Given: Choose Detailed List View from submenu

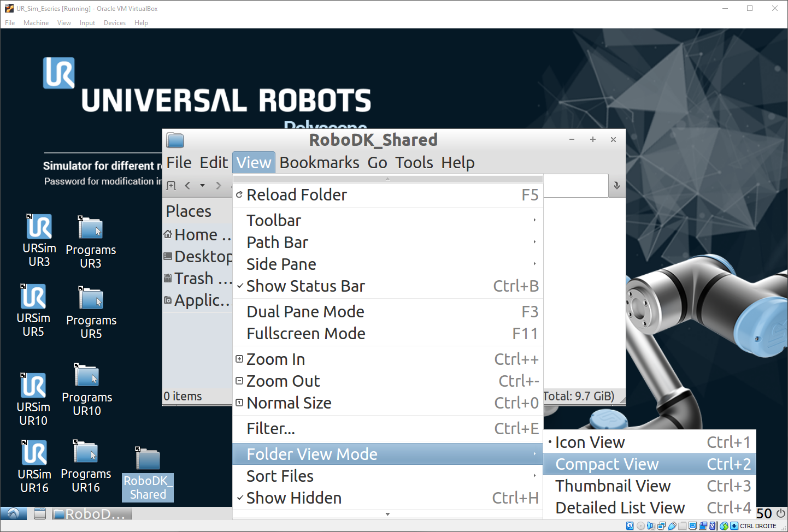Looking at the screenshot, I should [620, 508].
